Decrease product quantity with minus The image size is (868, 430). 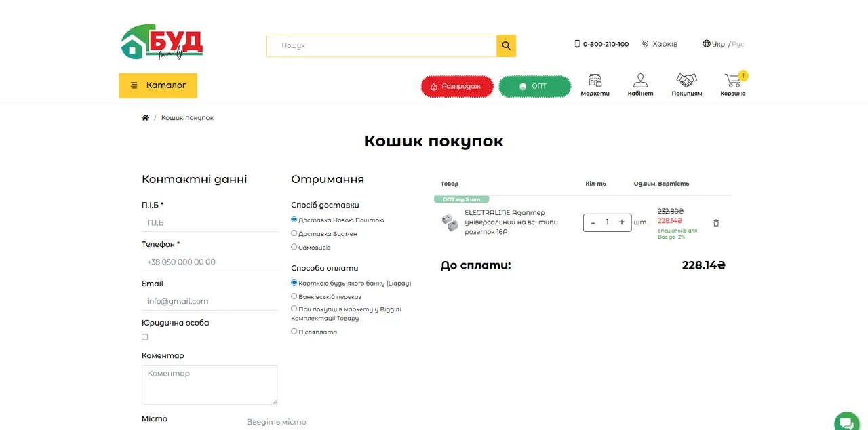pos(593,222)
